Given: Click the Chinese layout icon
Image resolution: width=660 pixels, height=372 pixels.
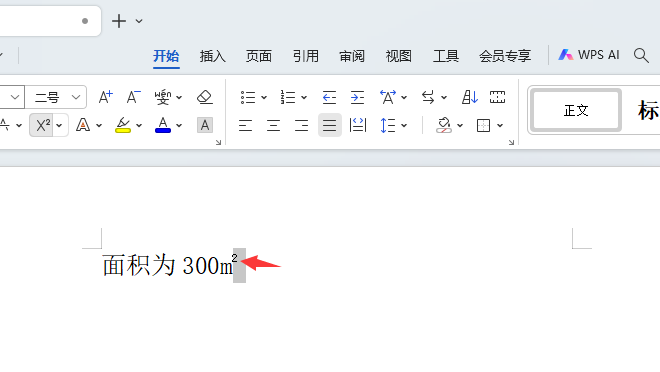Looking at the screenshot, I should (x=388, y=97).
